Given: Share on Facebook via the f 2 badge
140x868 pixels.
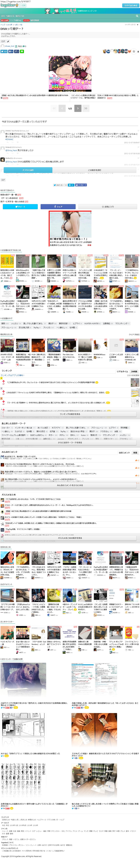Looking at the screenshot, I should pos(17,52).
